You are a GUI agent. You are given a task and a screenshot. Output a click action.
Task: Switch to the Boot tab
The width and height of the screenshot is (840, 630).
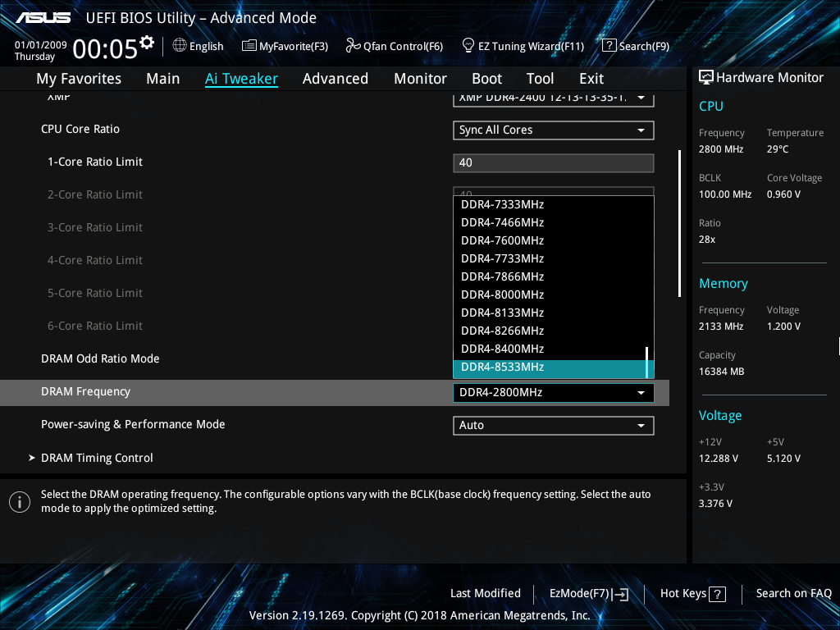487,79
